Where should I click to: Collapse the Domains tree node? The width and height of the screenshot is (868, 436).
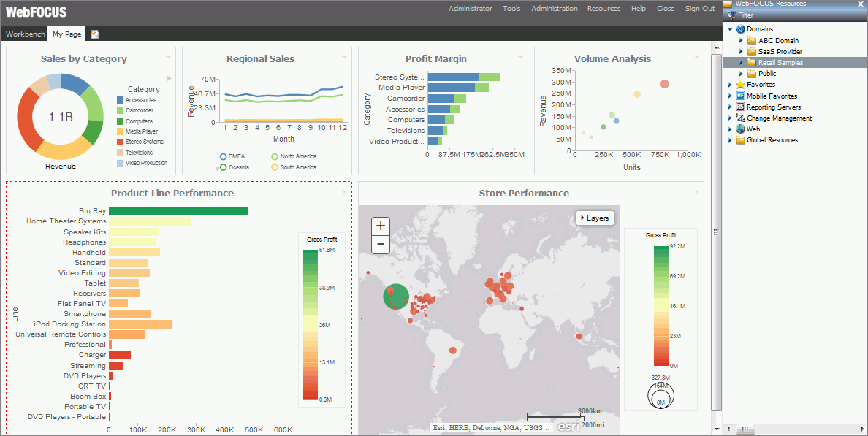(x=730, y=29)
